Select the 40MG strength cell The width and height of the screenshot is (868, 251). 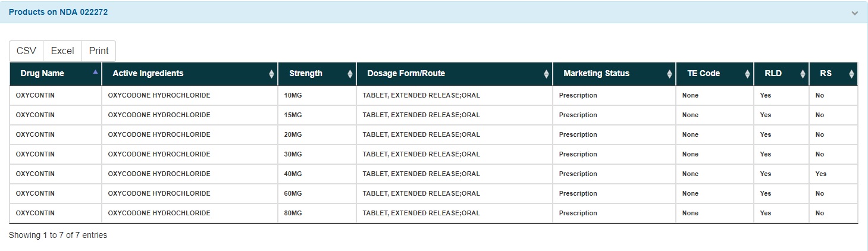click(x=293, y=174)
